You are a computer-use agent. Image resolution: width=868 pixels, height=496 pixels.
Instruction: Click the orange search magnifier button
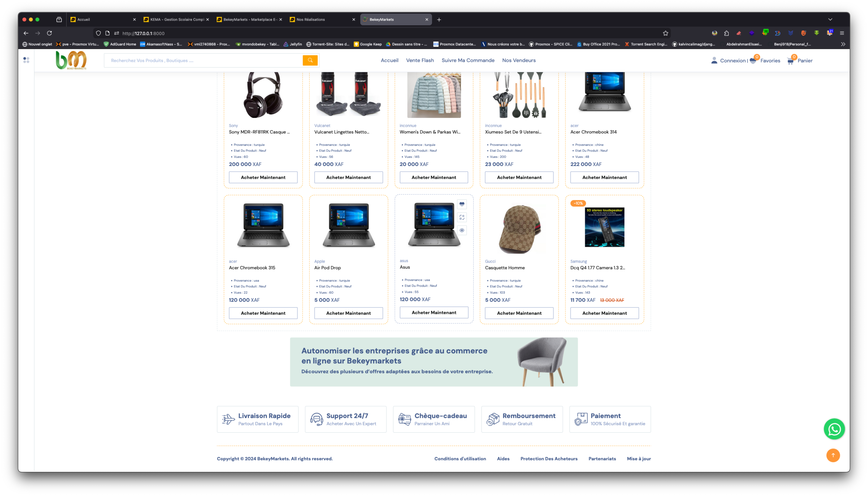click(310, 60)
